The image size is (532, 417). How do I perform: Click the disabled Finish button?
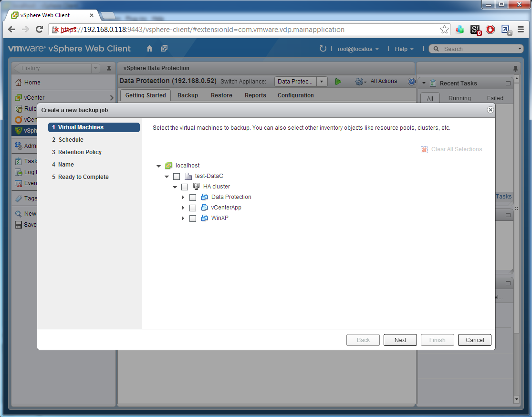click(x=438, y=340)
